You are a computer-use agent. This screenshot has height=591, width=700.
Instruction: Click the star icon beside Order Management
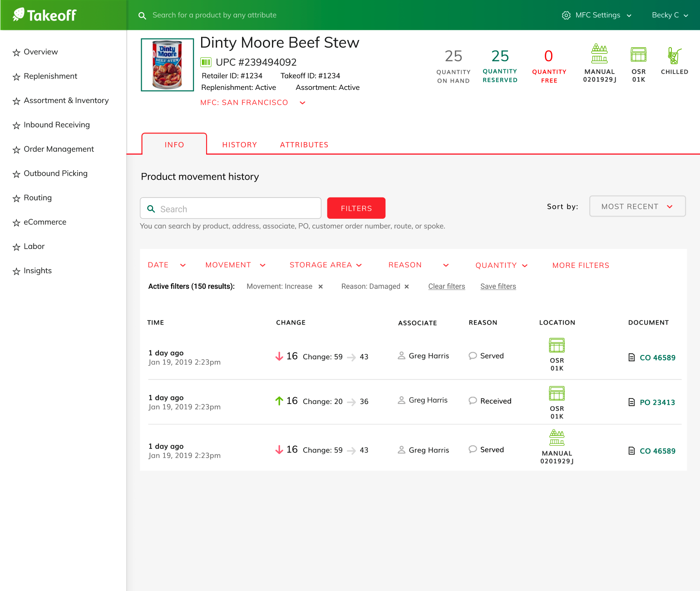click(x=16, y=150)
